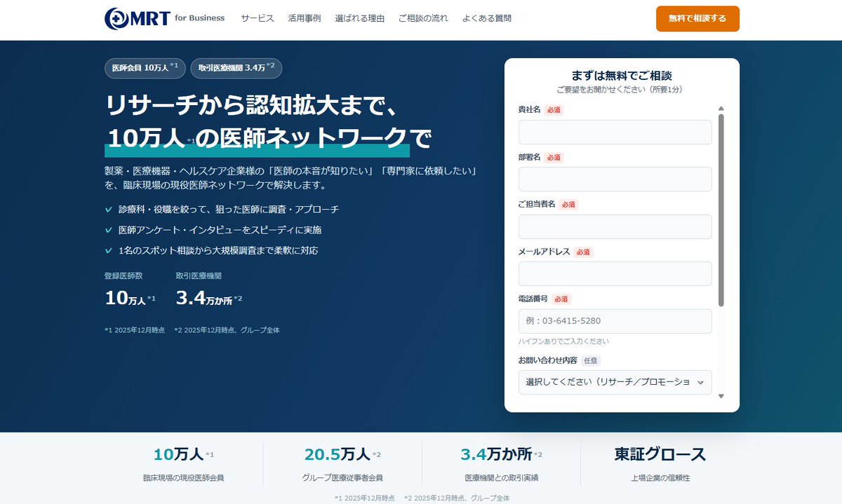The width and height of the screenshot is (842, 504).
Task: Click the form scrollbar up arrow
Action: [721, 109]
